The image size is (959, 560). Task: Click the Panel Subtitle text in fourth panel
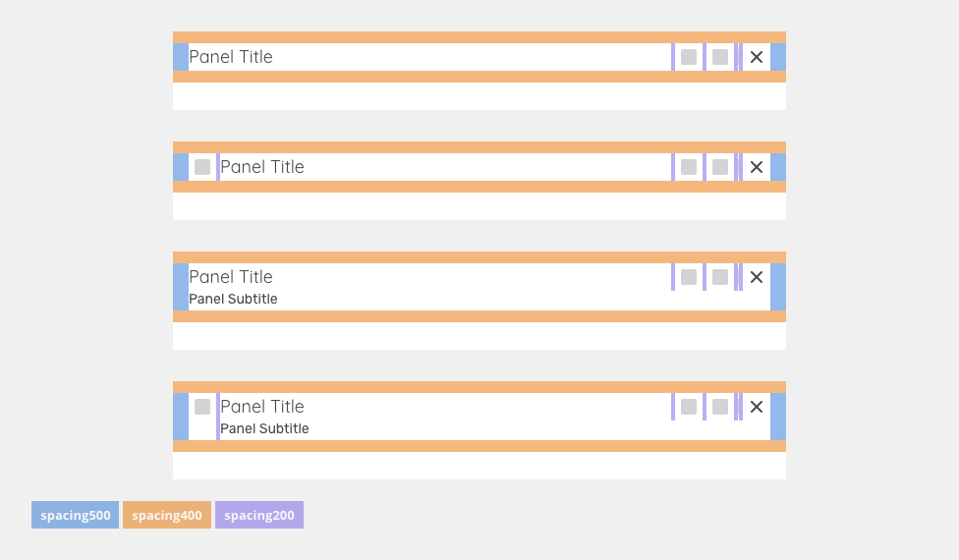pyautogui.click(x=264, y=428)
